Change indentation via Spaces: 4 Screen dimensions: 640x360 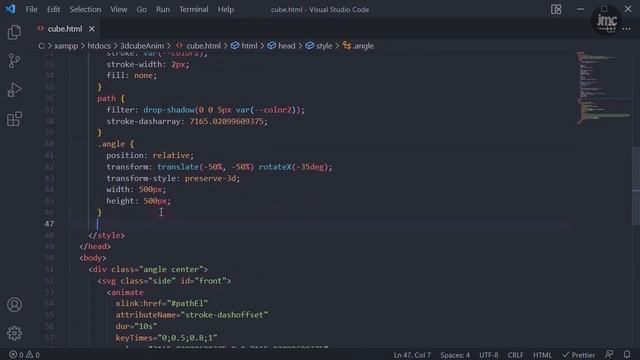(x=455, y=355)
